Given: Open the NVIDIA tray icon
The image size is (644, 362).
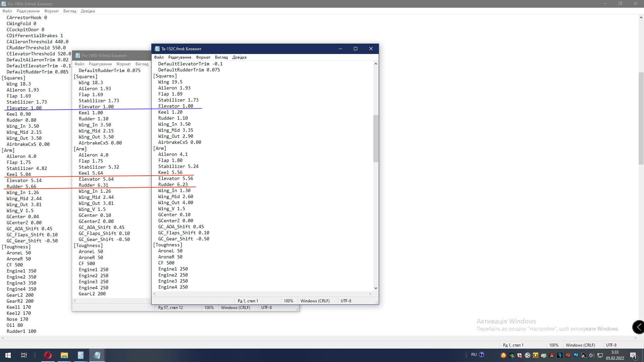Looking at the screenshot, I should tap(512, 355).
